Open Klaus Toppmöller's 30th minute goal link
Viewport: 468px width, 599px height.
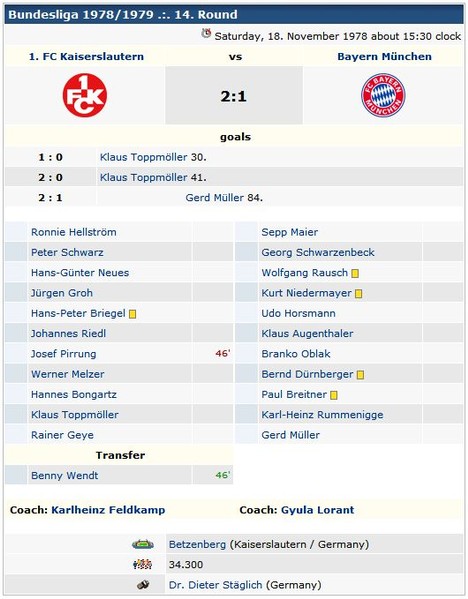pos(143,157)
